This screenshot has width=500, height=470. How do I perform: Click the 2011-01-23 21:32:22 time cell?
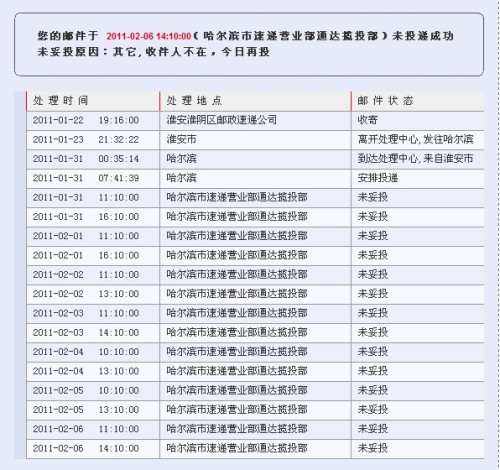pyautogui.click(x=86, y=139)
